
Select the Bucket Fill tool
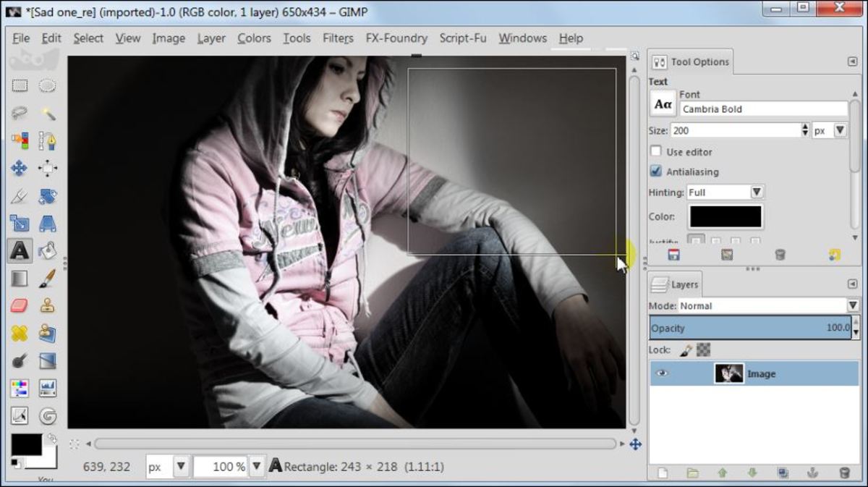pos(48,250)
